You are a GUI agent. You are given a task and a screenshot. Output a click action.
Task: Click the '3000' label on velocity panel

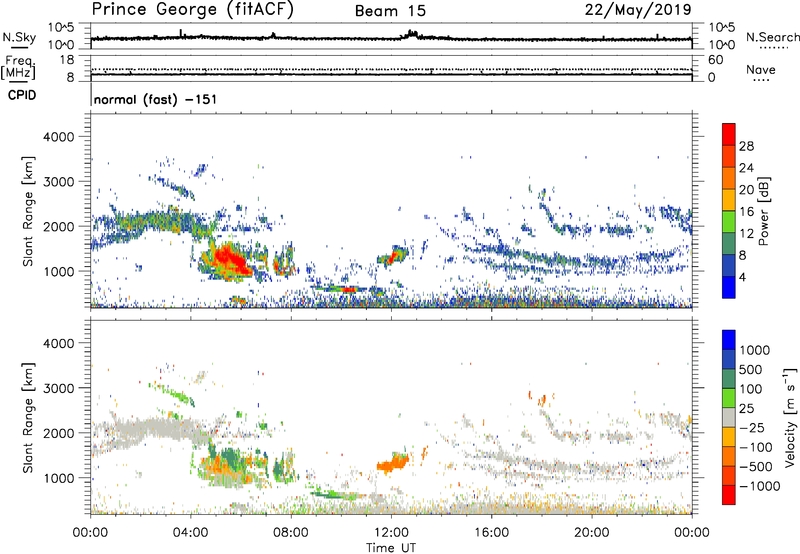point(59,388)
